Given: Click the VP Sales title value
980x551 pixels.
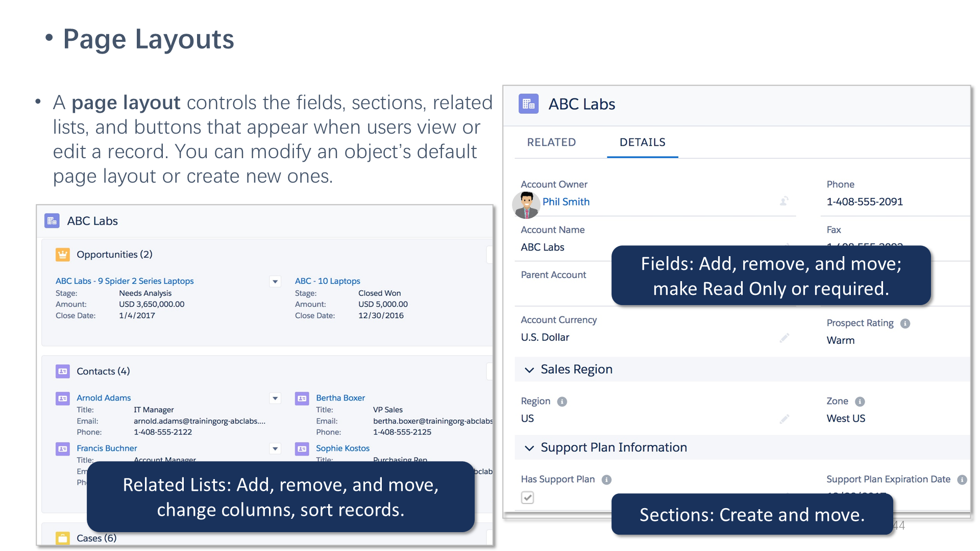Looking at the screenshot, I should [x=388, y=410].
